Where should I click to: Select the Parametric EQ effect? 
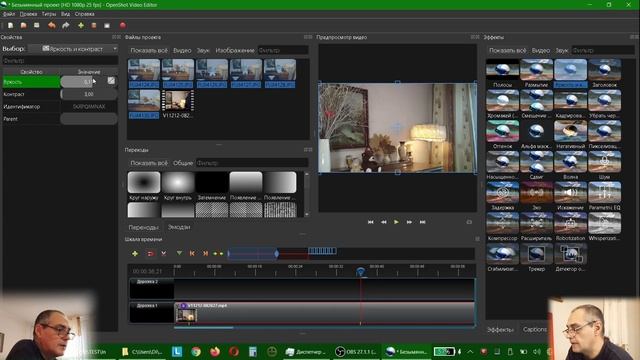(x=604, y=196)
